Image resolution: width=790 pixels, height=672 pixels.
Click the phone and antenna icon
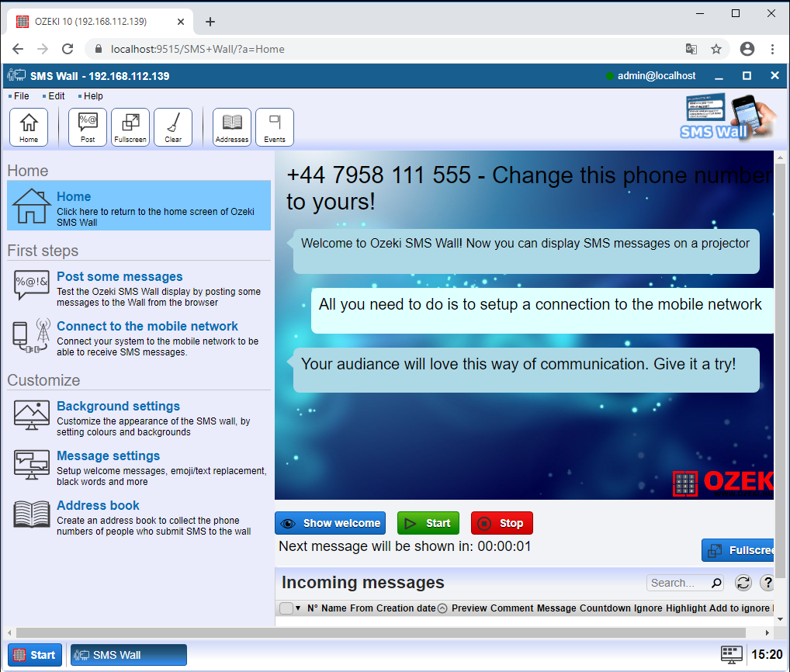click(x=31, y=335)
